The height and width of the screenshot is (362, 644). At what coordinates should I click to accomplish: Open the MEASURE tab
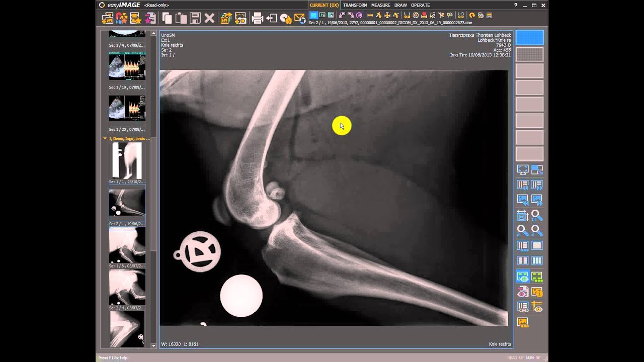click(381, 5)
